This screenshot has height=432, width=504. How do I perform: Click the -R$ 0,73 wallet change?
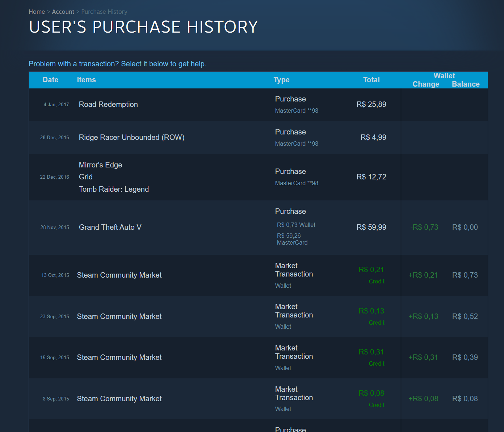pyautogui.click(x=424, y=227)
